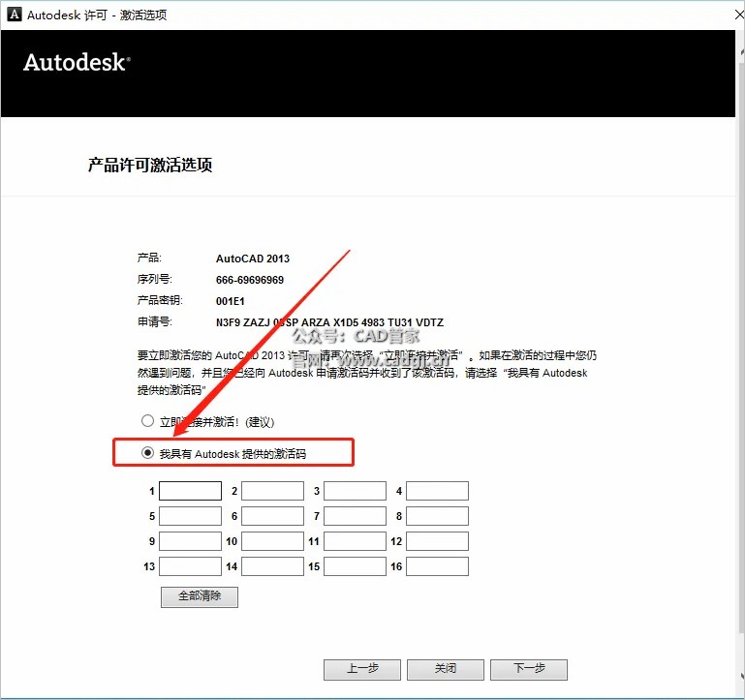Viewport: 745px width, 700px height.
Task: Click activation code field 4
Action: coord(437,491)
